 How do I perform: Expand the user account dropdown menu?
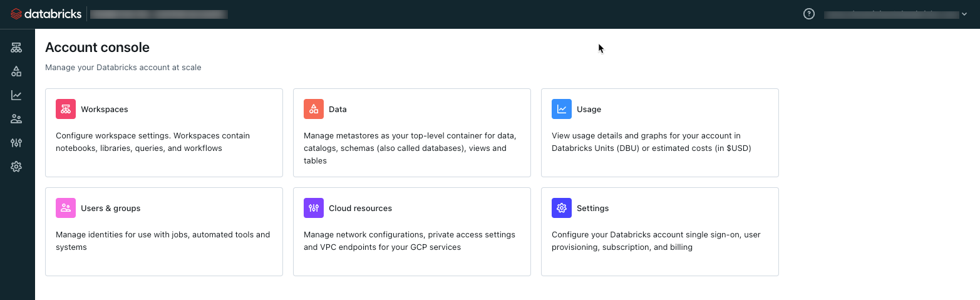click(x=896, y=14)
